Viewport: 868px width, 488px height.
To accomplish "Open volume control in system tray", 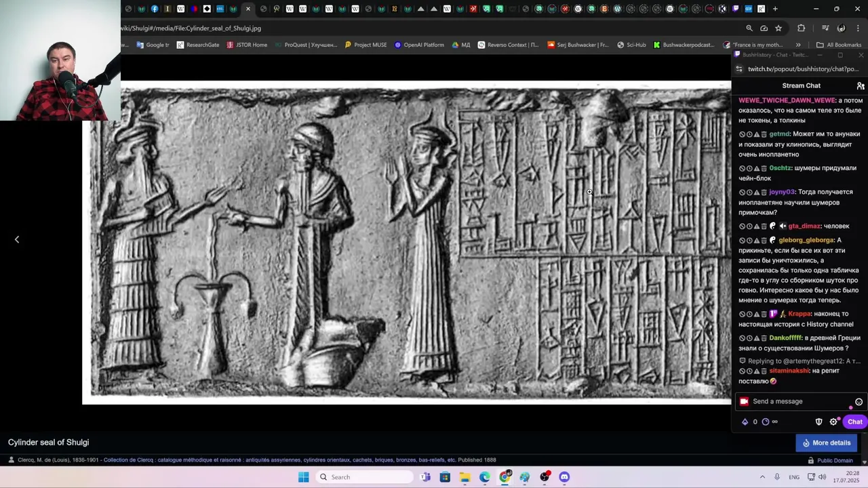I will click(x=822, y=477).
